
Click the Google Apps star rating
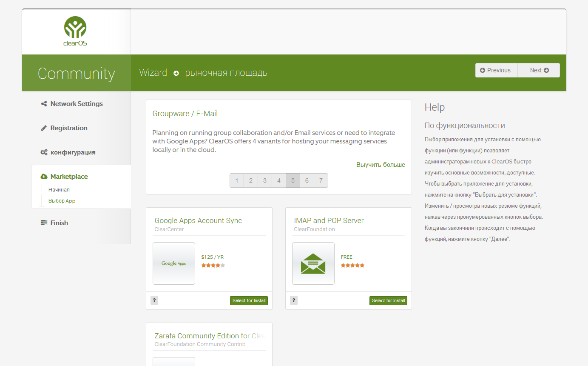(x=213, y=266)
